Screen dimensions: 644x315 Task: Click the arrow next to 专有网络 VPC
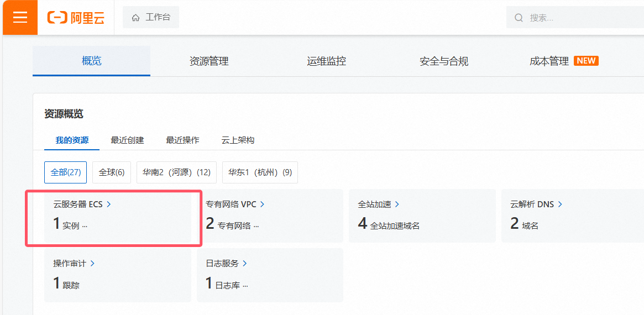(262, 204)
